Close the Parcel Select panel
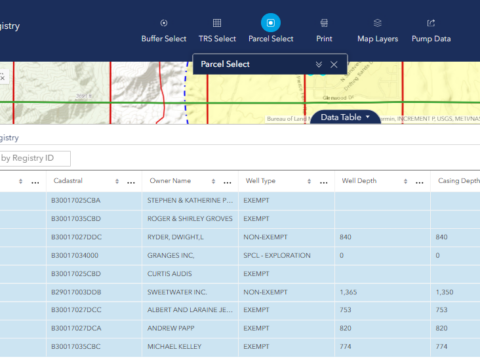 tap(334, 64)
